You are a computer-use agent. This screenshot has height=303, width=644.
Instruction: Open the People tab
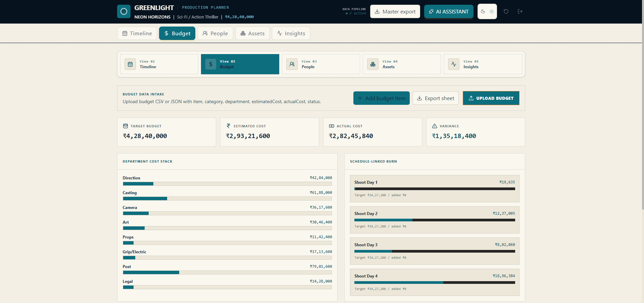[x=215, y=33]
